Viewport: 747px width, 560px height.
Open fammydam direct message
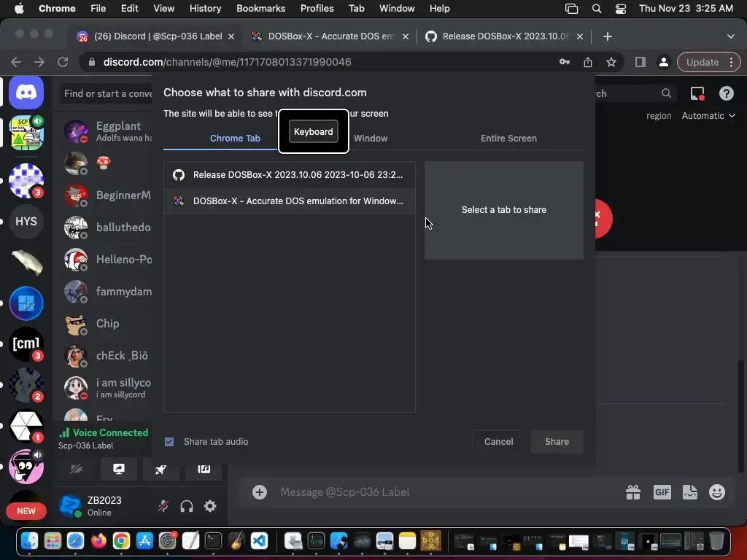pos(106,292)
